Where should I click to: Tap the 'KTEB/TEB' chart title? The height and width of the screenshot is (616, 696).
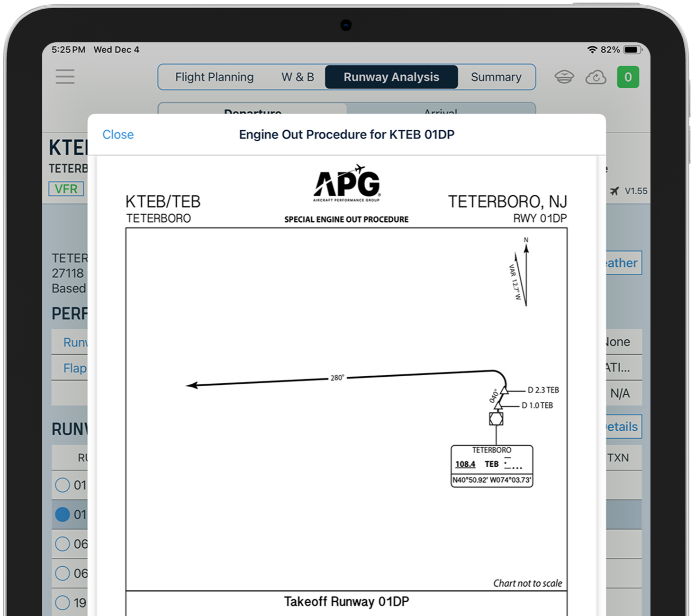point(163,202)
